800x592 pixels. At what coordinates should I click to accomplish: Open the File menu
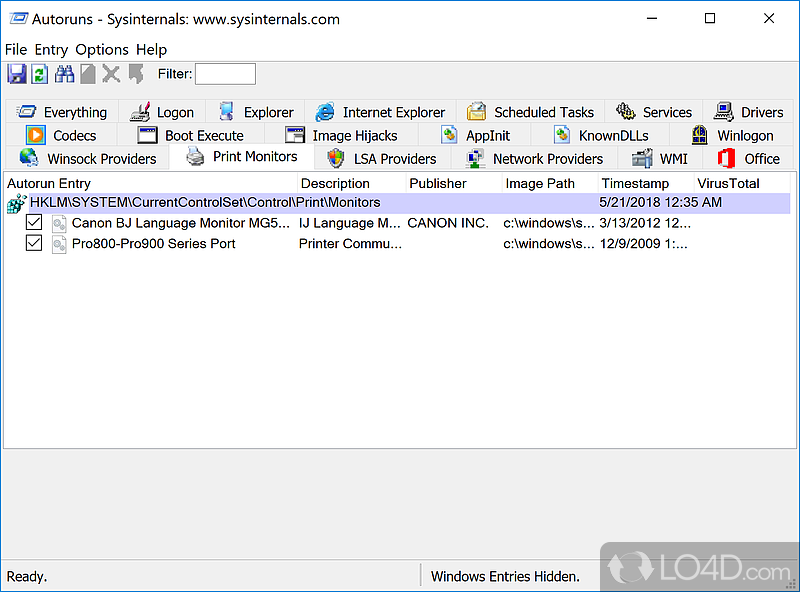point(16,49)
